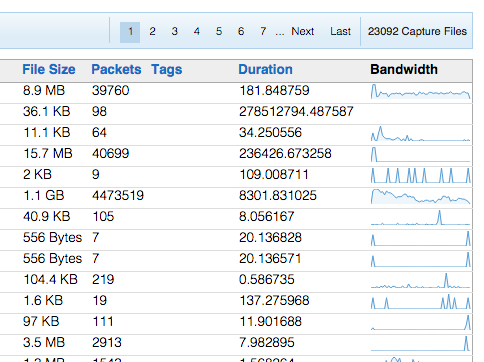
Task: Click packet count 98
Action: pyautogui.click(x=99, y=112)
